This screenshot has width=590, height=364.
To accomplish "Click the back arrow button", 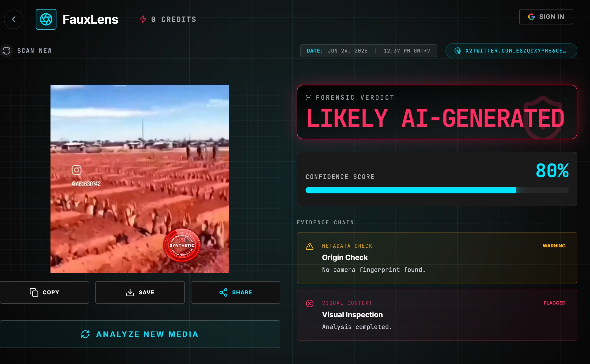I will click(14, 19).
